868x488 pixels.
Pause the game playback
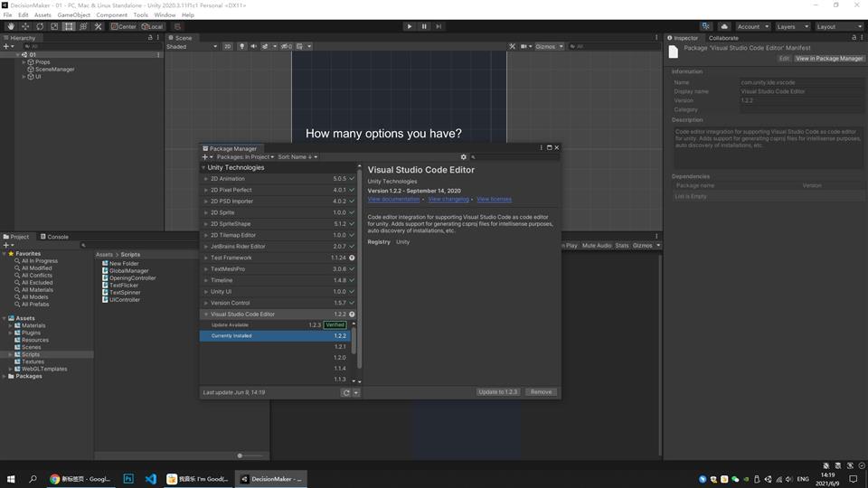(424, 26)
